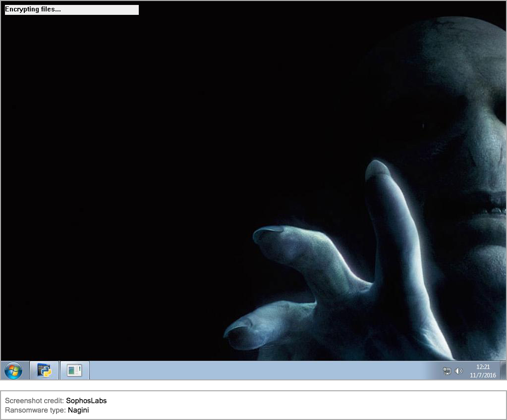Open the clock showing 12:21
This screenshot has height=420, width=507.
point(483,367)
